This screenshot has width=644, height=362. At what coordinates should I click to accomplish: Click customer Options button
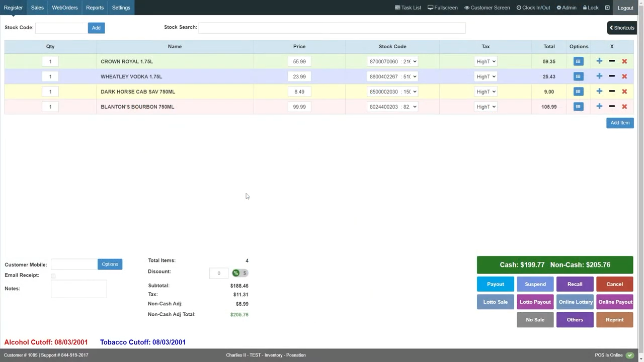[110, 264]
